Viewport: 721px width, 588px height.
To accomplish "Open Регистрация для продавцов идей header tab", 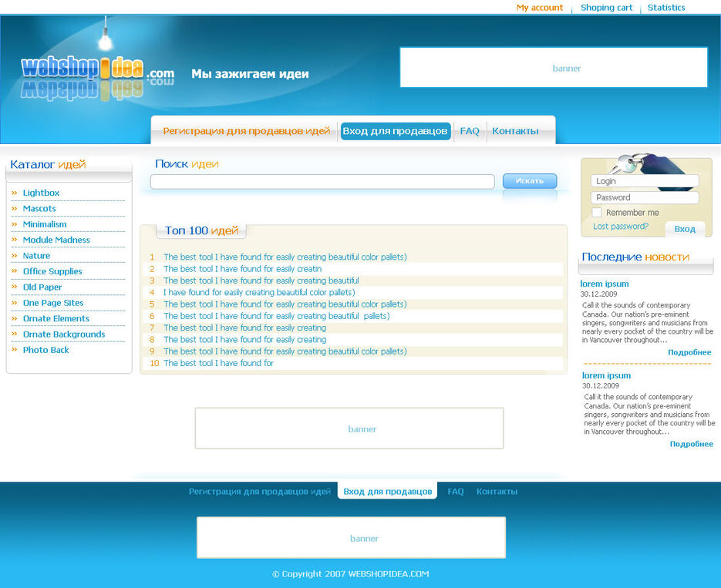I will coord(246,131).
